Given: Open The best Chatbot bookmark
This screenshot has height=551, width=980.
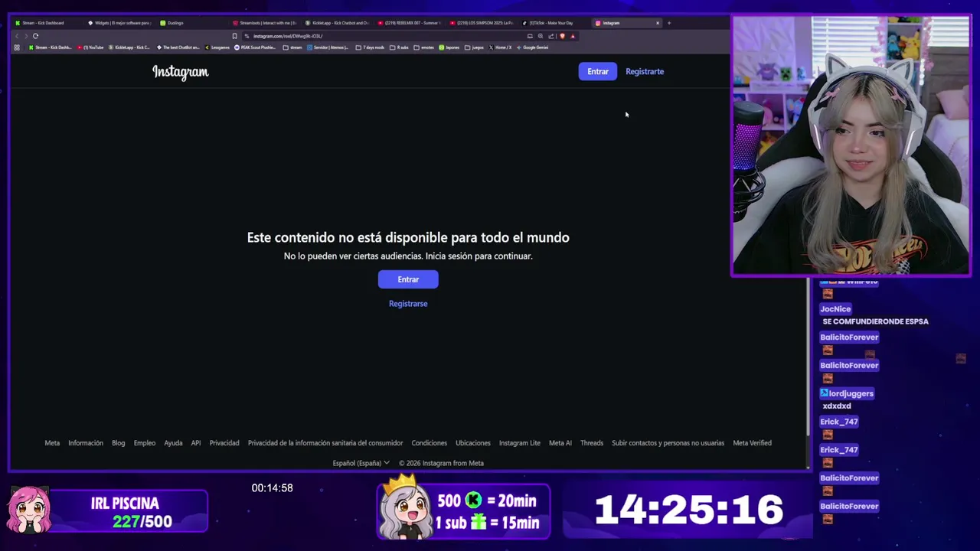Looking at the screenshot, I should [178, 47].
